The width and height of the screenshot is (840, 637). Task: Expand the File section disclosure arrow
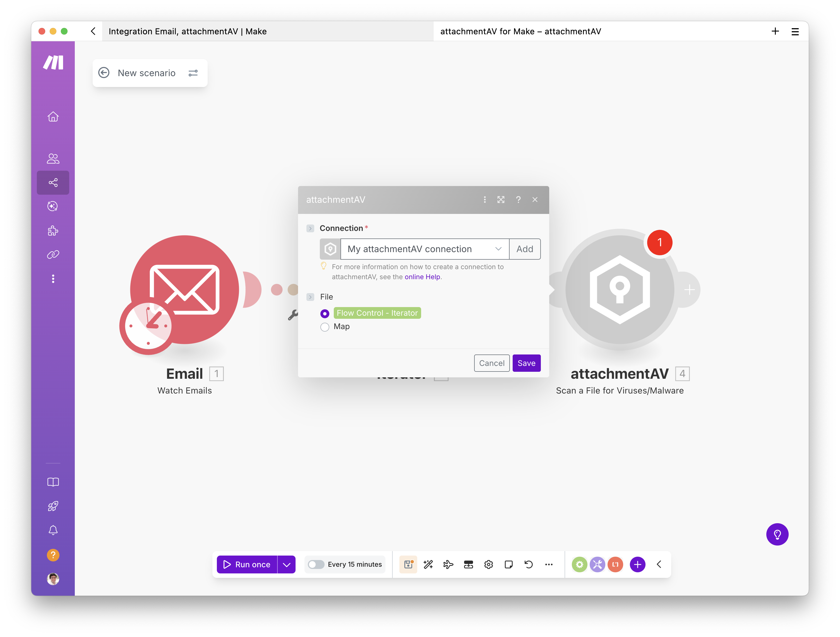coord(311,297)
